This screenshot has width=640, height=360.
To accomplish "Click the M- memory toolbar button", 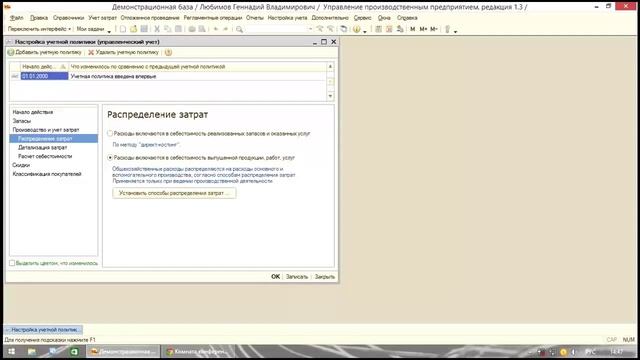I will coord(434,29).
